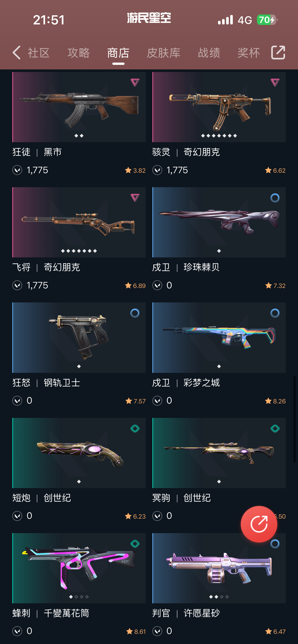This screenshot has width=298, height=644.
Task: Click pink tier icon on 狂徒 黑市 card
Action: coord(135,82)
